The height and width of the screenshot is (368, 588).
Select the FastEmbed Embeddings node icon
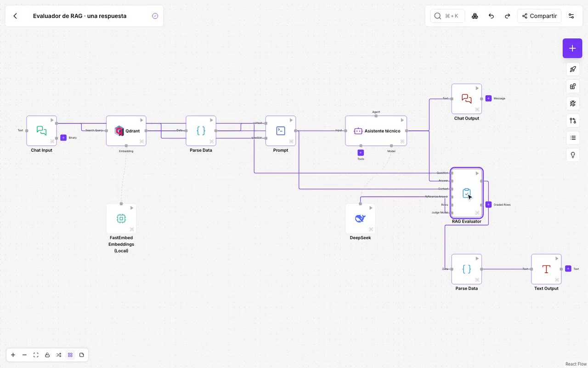pyautogui.click(x=121, y=219)
